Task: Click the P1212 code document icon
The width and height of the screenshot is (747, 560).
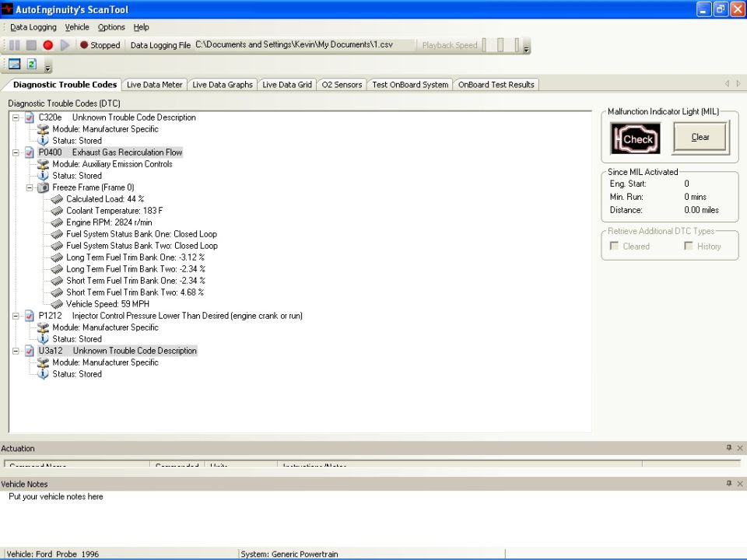Action: 29,316
